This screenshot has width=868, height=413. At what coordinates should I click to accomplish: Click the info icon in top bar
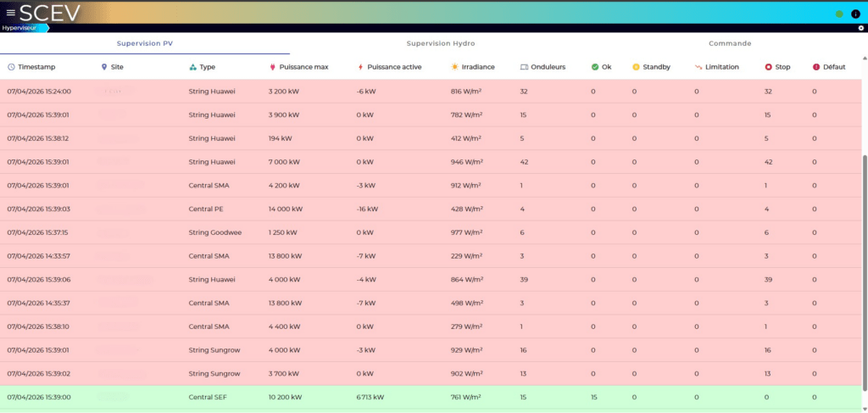coord(855,14)
